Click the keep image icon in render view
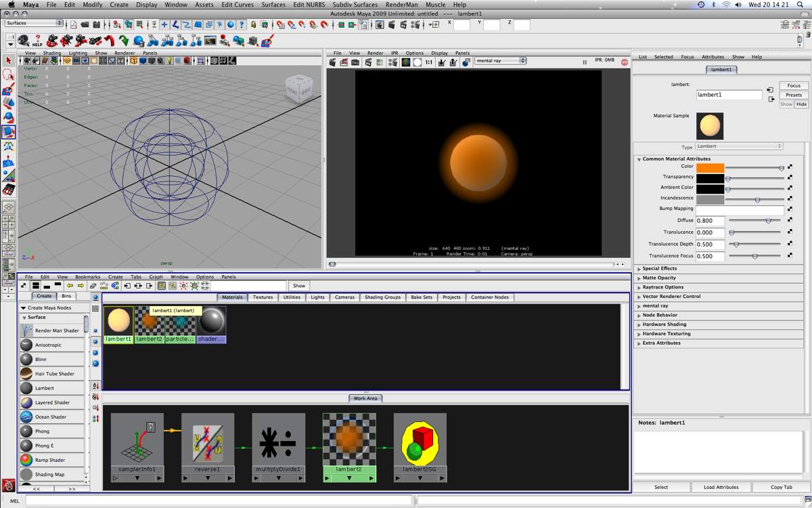The image size is (812, 508). tap(442, 62)
